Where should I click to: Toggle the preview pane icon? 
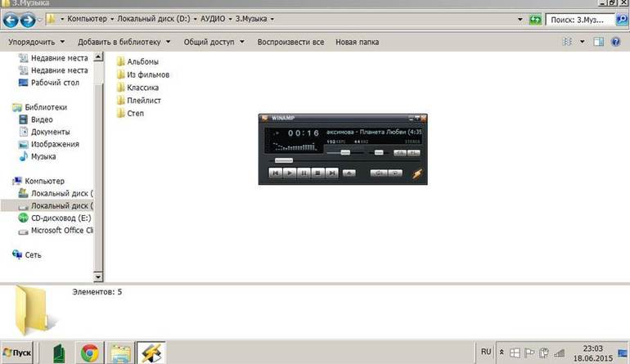click(x=599, y=42)
